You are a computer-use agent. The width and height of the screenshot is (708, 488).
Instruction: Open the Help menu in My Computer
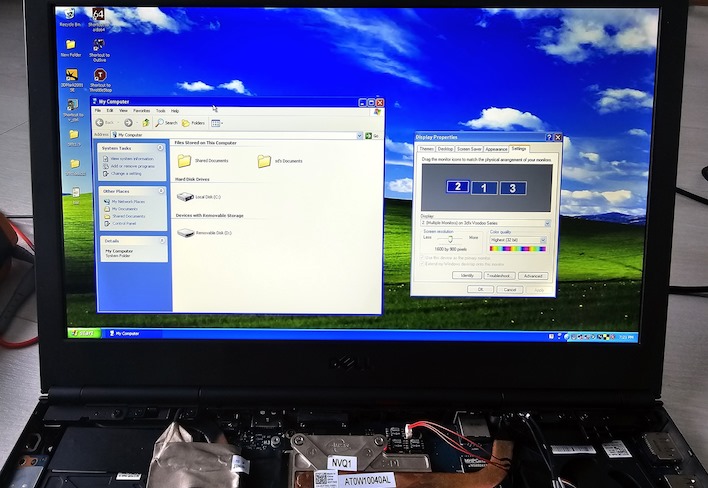pos(175,111)
